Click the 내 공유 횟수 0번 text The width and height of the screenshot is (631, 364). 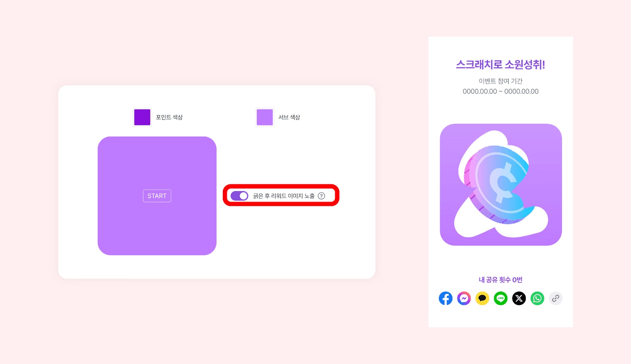[x=500, y=280]
